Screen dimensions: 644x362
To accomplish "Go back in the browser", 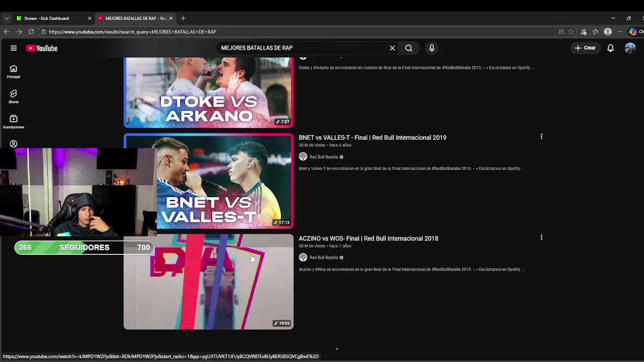I will (x=7, y=32).
